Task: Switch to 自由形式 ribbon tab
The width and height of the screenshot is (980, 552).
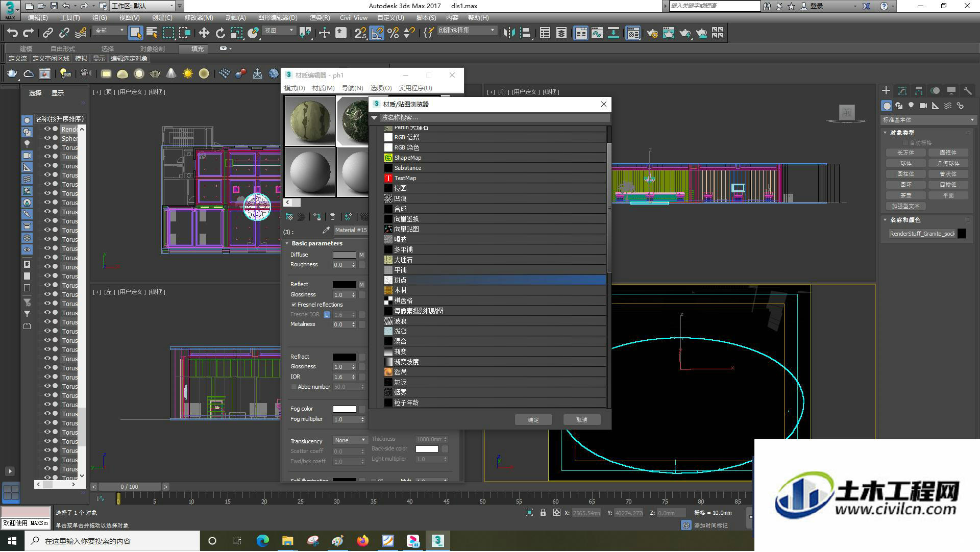Action: click(62, 48)
